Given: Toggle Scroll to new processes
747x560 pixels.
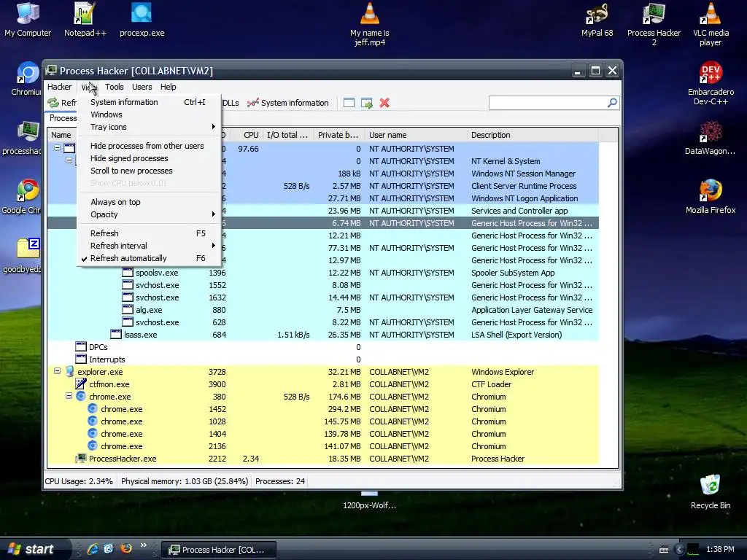Looking at the screenshot, I should (x=147, y=171).
